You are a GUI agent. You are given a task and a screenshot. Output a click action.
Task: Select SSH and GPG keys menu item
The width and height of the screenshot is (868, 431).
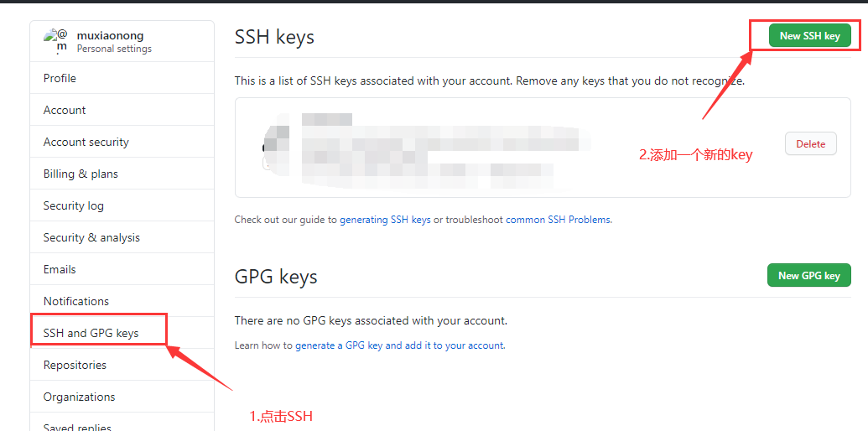pos(122,333)
